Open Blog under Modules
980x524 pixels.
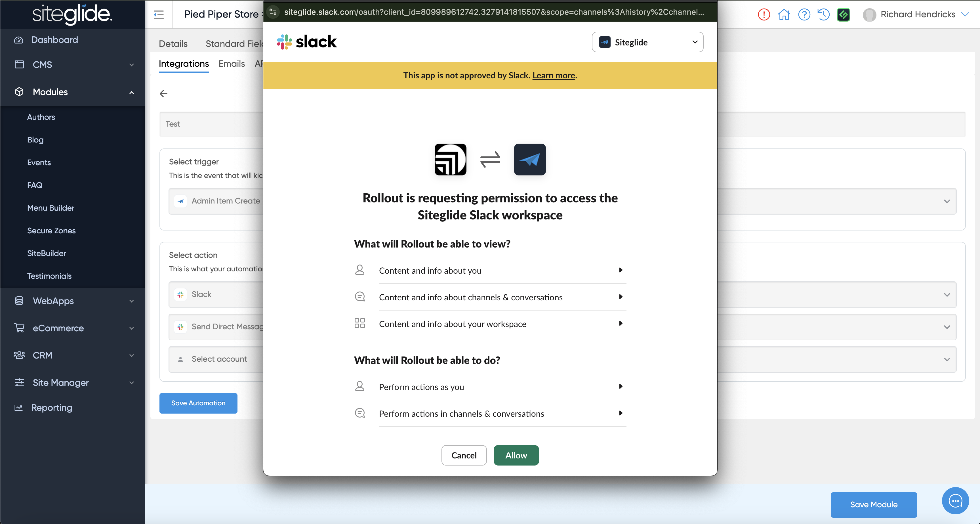[x=35, y=140]
